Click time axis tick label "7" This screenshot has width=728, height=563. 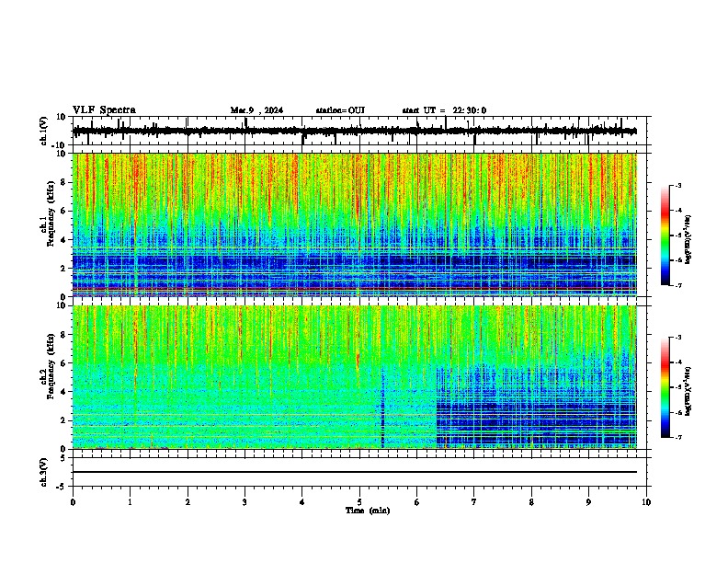tap(474, 502)
